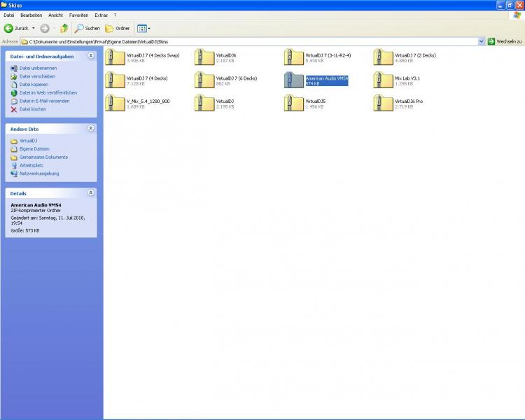
Task: Click the Datei umbenennen link
Action: (x=38, y=68)
